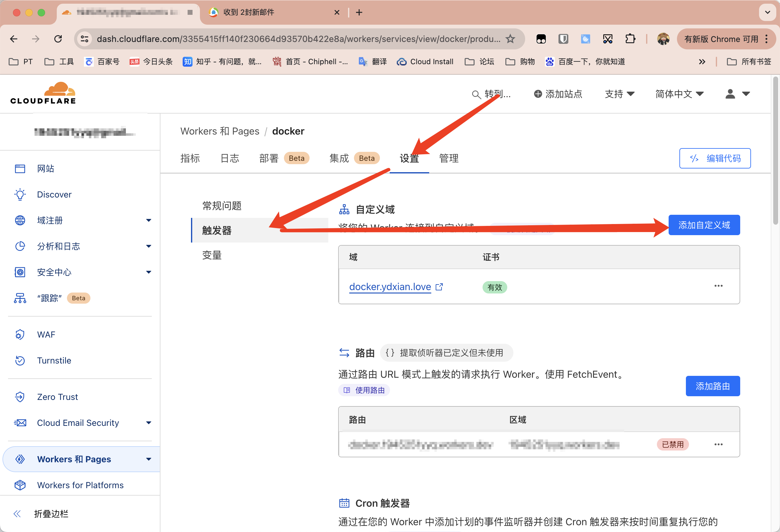Click the 添加路由 button

pyautogui.click(x=712, y=386)
